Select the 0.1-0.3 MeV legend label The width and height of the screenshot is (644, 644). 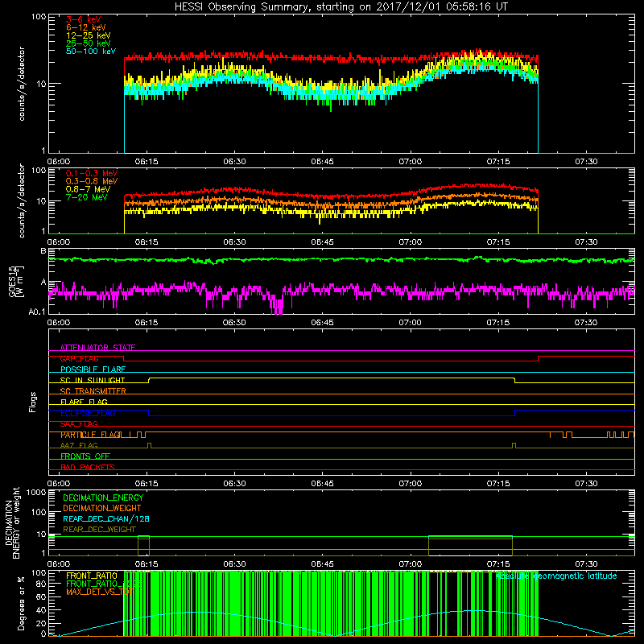(92, 173)
